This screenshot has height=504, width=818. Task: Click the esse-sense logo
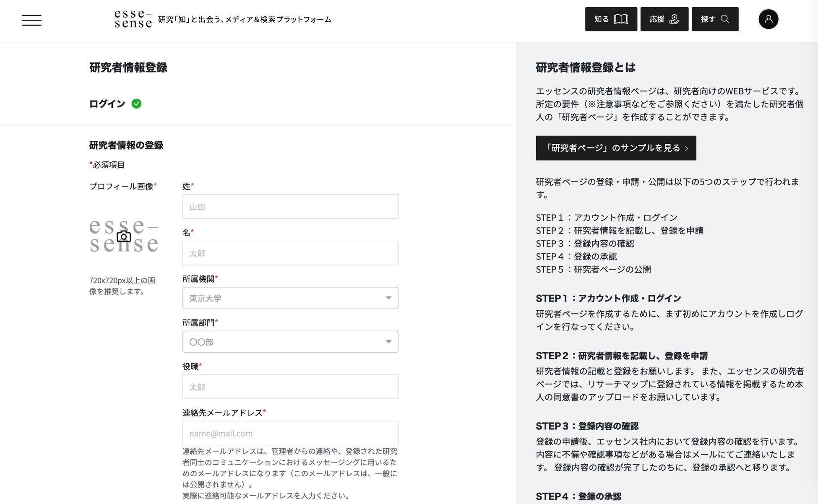(133, 19)
